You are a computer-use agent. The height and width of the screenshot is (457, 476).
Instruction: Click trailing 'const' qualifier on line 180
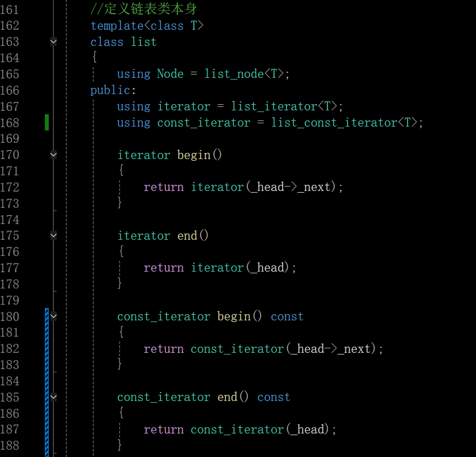click(287, 316)
